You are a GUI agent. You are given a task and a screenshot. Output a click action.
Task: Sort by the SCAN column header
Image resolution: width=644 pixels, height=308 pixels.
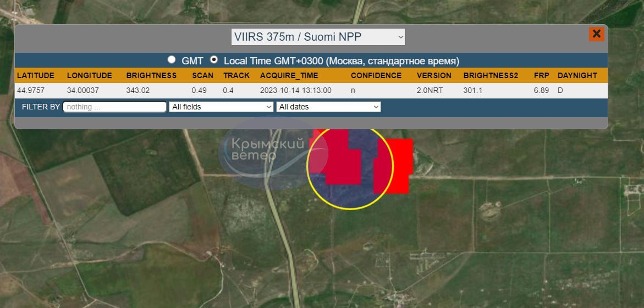[202, 75]
